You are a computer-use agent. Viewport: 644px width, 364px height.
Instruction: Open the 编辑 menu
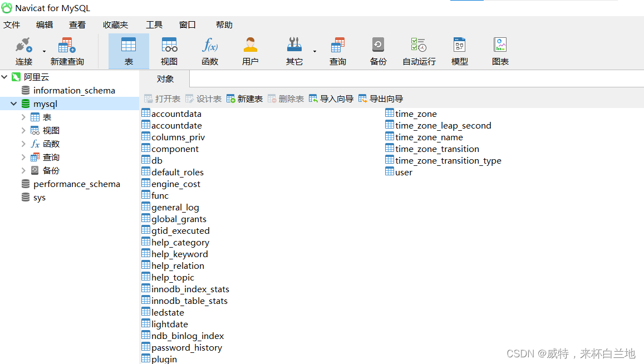(45, 24)
